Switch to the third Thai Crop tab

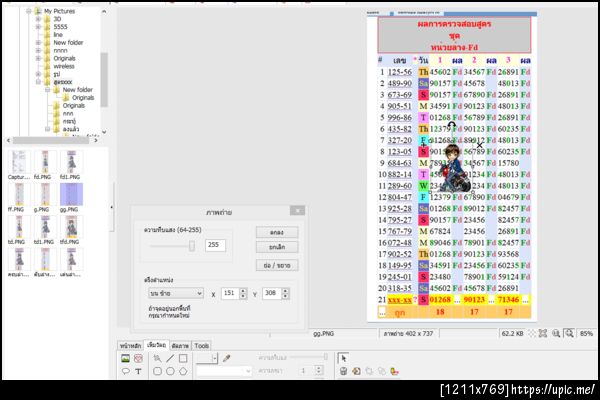click(180, 346)
